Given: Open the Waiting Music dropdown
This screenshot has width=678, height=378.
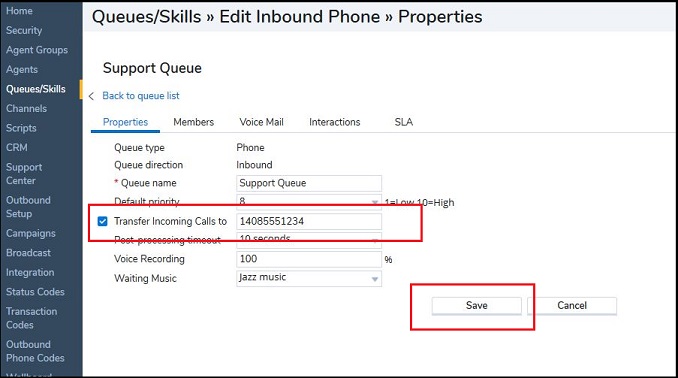Looking at the screenshot, I should 309,278.
